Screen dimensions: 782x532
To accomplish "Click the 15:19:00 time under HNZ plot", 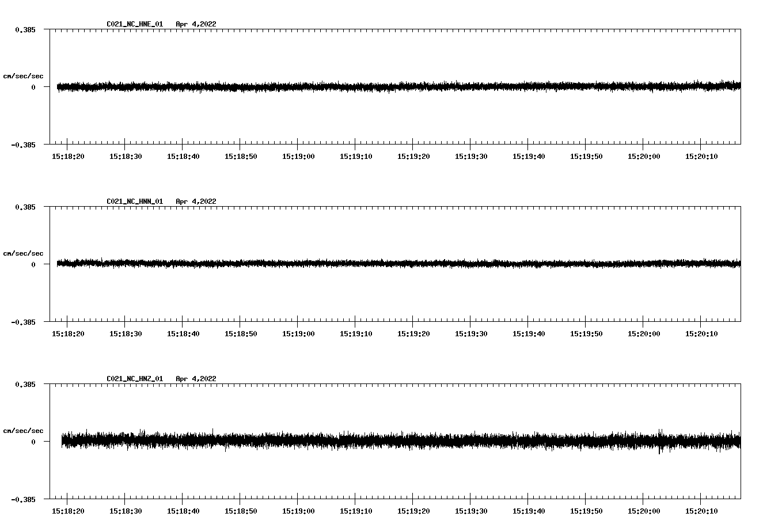I will pos(298,511).
